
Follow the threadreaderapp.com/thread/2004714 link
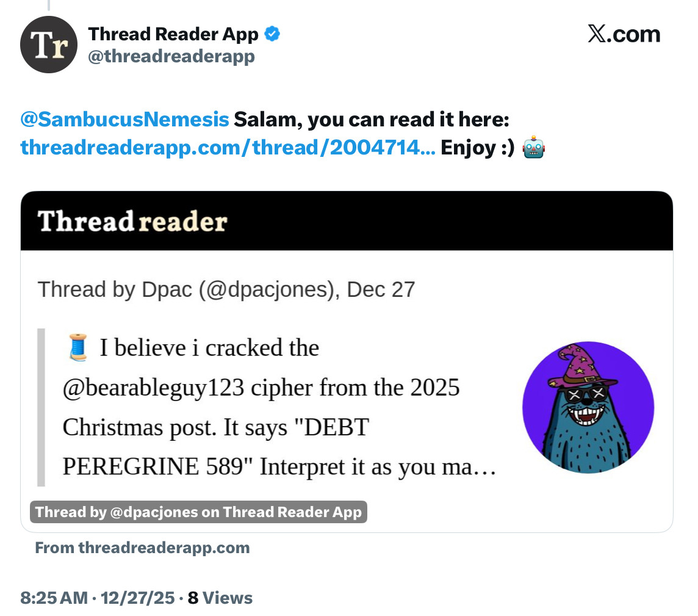coord(228,148)
